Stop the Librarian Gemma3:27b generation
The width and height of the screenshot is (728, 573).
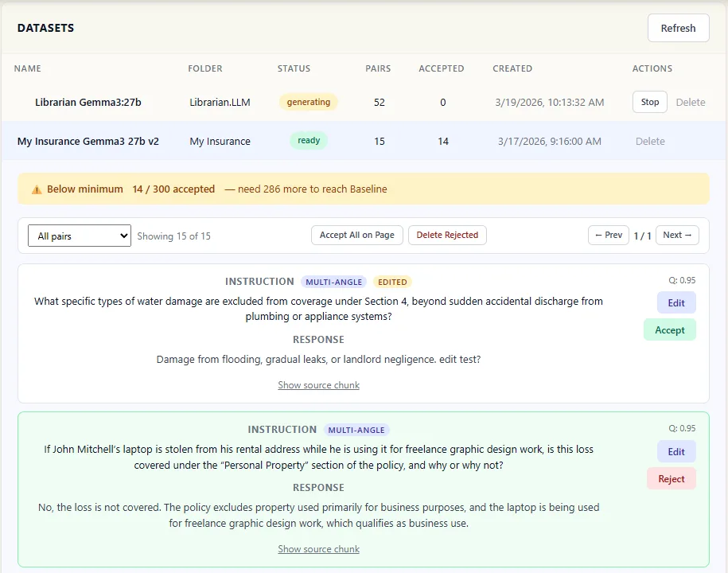(x=650, y=102)
